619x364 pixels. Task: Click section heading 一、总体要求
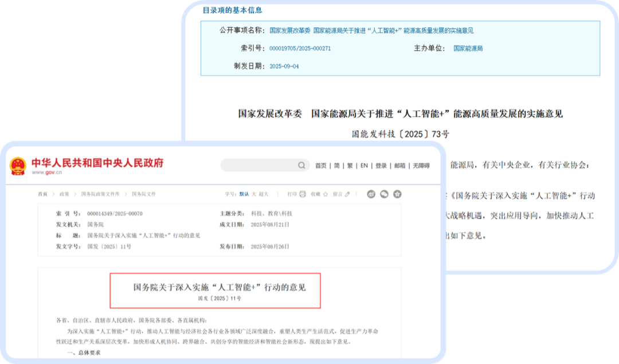(x=84, y=353)
